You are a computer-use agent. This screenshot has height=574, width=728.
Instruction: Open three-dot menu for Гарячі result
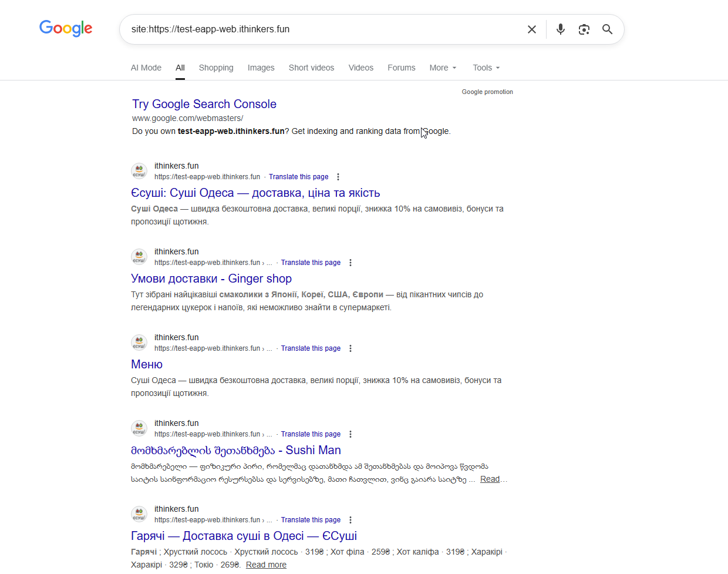[x=350, y=520]
